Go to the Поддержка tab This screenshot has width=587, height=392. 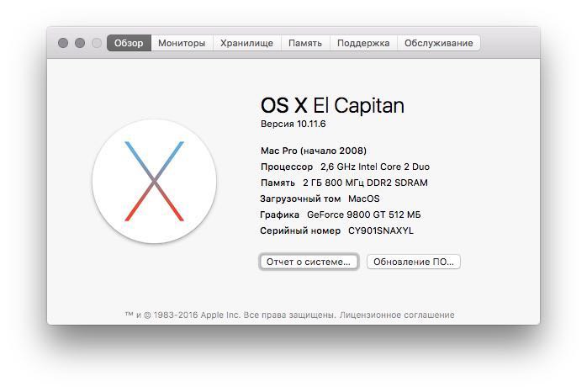(x=363, y=43)
